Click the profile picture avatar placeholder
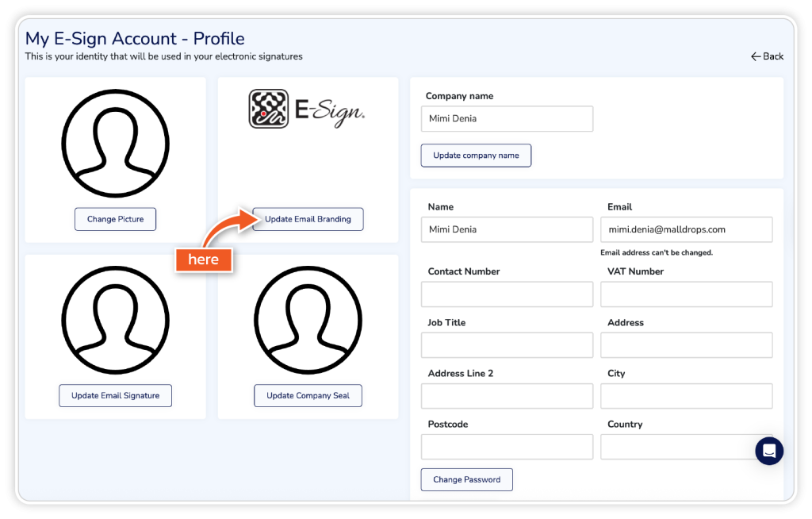Image resolution: width=812 pixels, height=519 pixels. [116, 144]
